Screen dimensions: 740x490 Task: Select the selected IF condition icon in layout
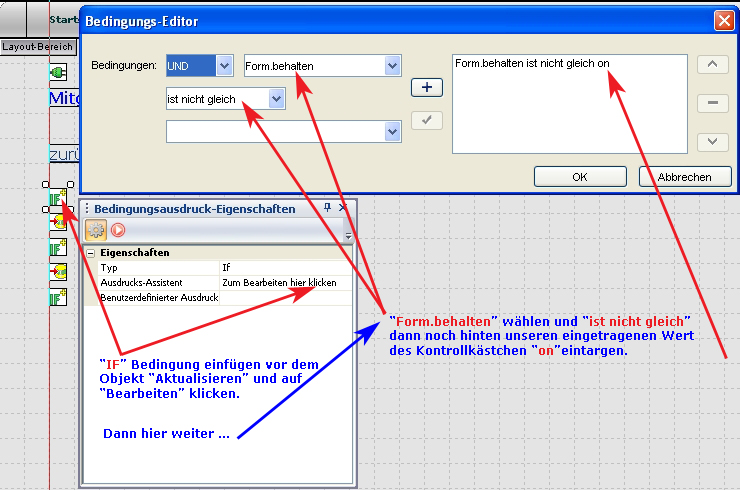[x=58, y=198]
